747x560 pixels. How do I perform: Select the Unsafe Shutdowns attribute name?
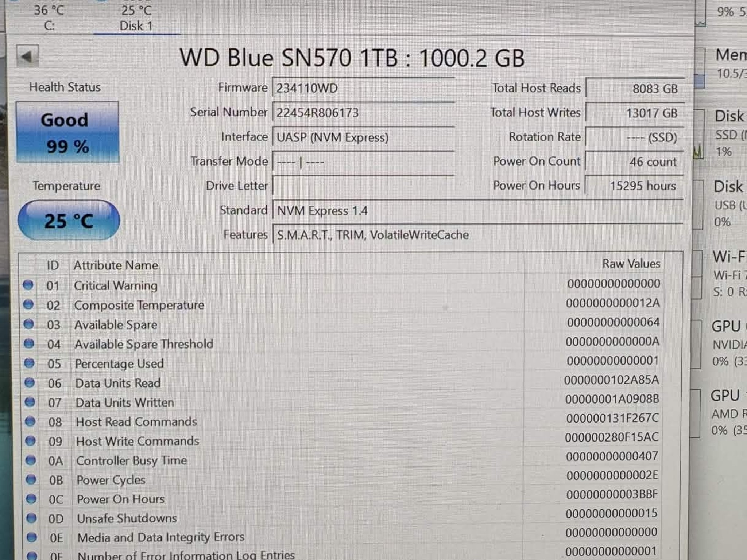(x=127, y=518)
